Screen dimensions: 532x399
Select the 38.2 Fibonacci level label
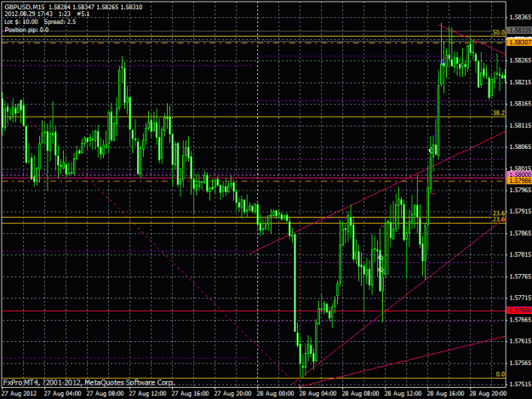(499, 113)
